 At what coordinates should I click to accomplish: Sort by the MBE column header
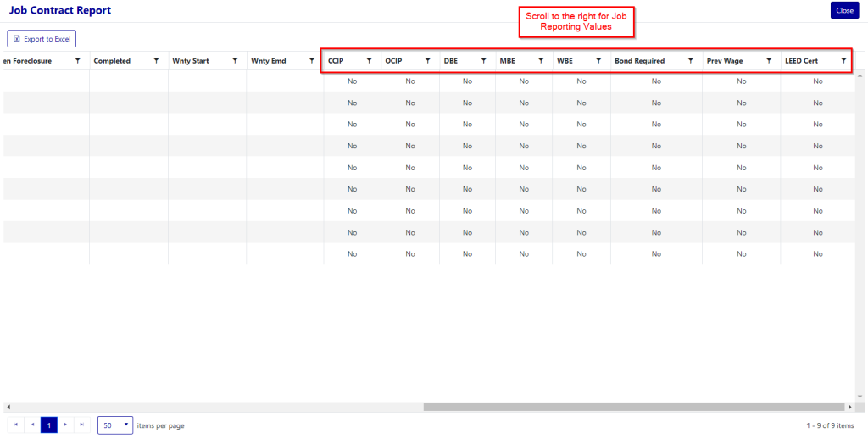pyautogui.click(x=508, y=61)
